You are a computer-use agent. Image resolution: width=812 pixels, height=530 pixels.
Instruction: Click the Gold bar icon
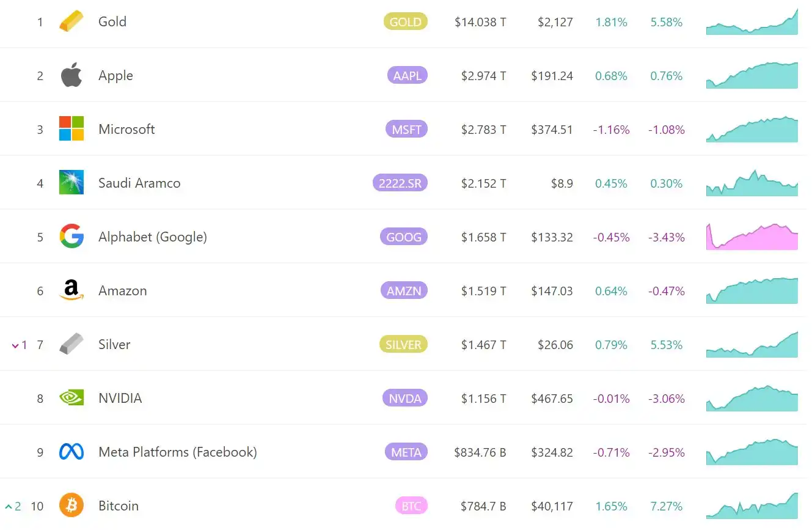click(x=71, y=22)
